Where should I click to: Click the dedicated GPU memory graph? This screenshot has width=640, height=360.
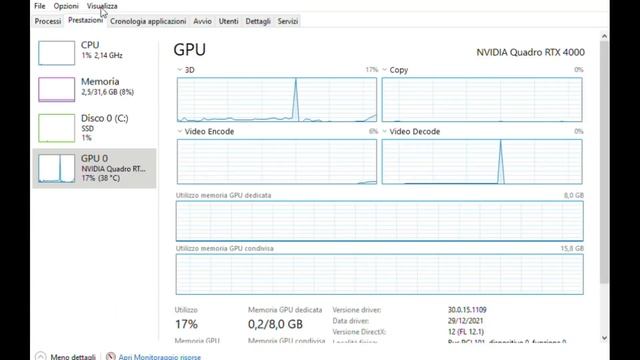[380, 221]
